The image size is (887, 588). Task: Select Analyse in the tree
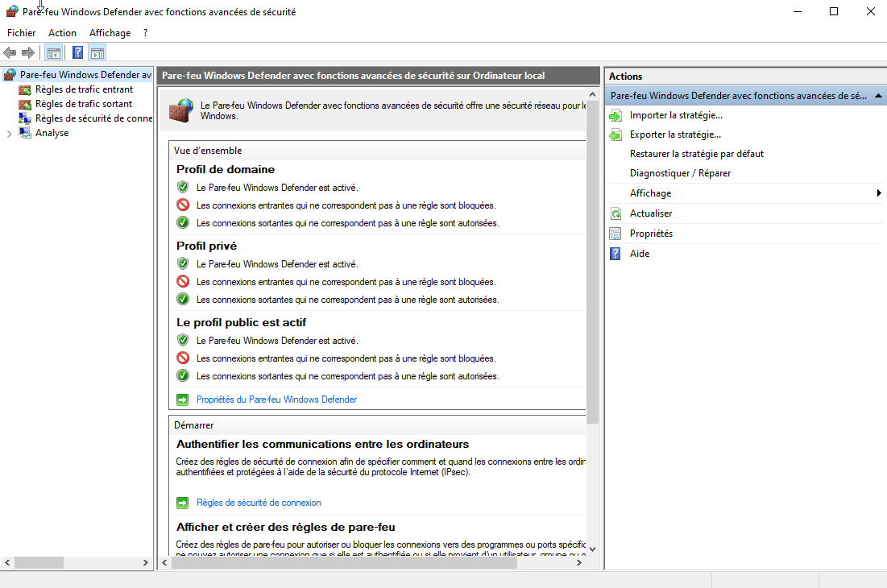pos(52,133)
